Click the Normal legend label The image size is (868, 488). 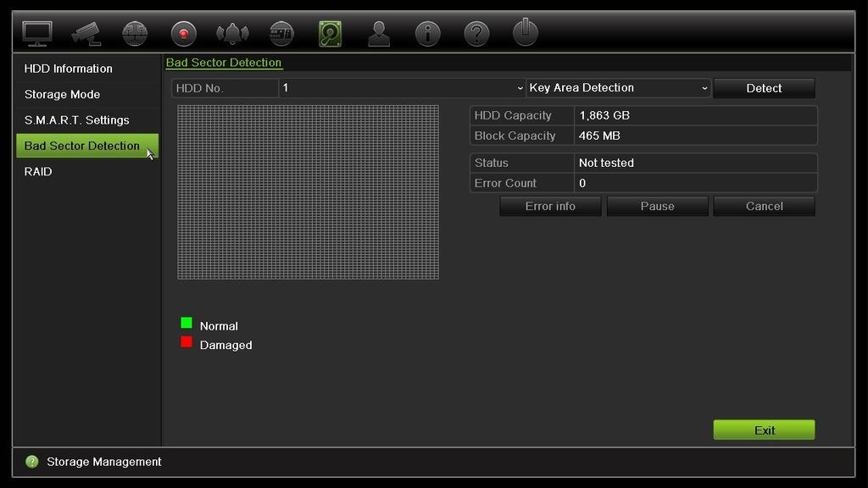coord(219,326)
